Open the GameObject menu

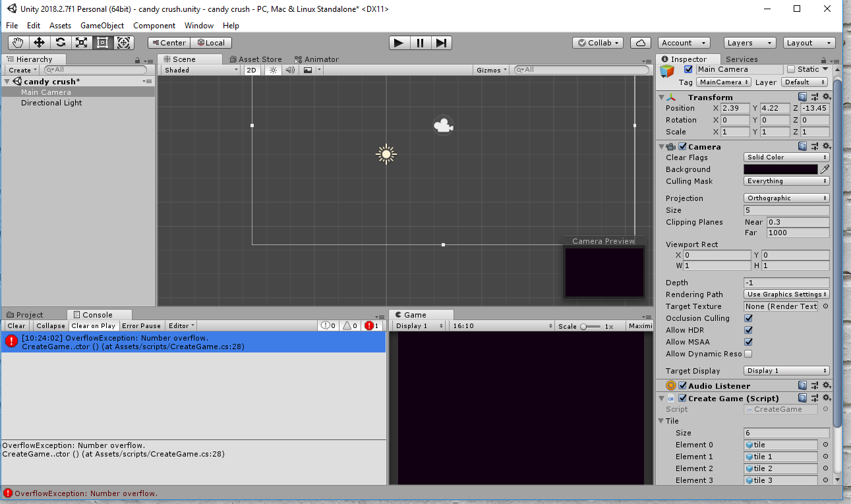[102, 26]
